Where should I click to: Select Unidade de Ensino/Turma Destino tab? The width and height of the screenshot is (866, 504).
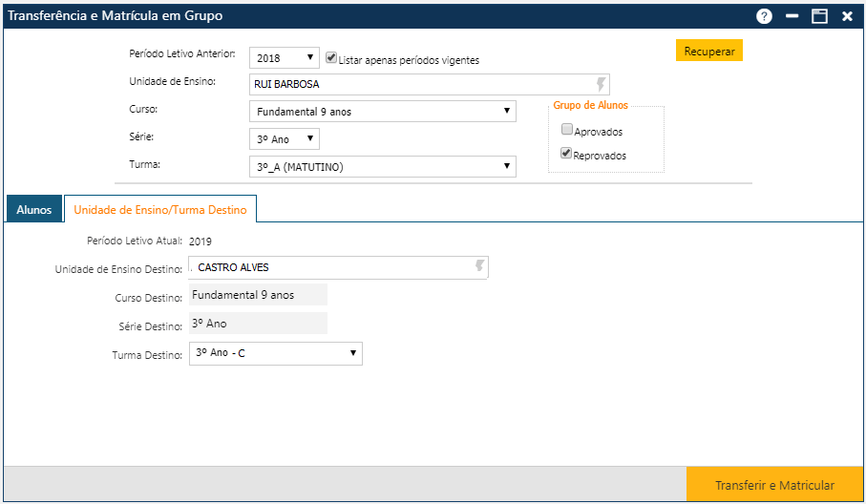click(160, 209)
